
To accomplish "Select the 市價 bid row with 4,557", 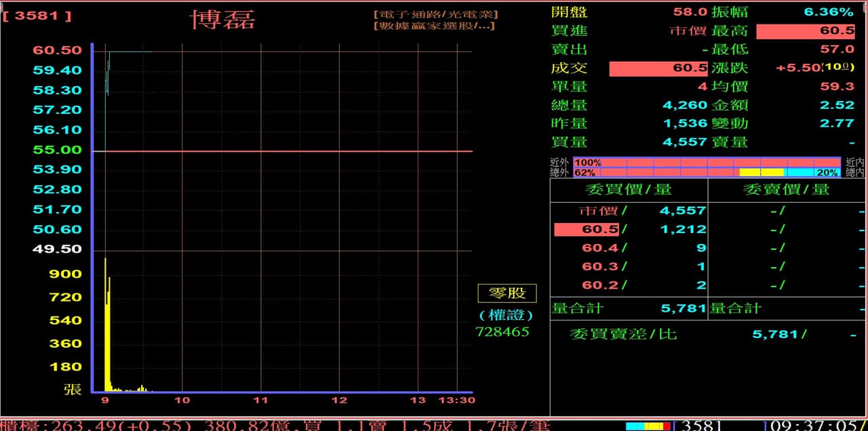I will 629,211.
